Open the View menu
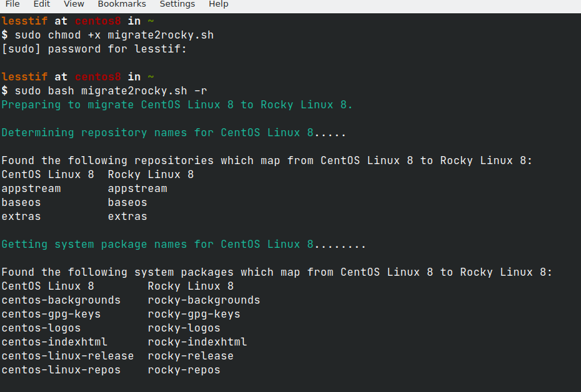 pyautogui.click(x=74, y=4)
